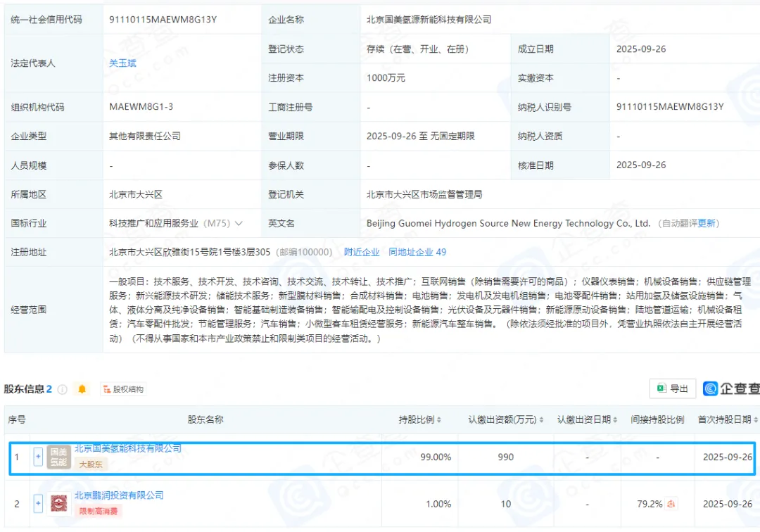Expand shareholder row 北京国美氢能科技有限公司 with plus

click(38, 457)
